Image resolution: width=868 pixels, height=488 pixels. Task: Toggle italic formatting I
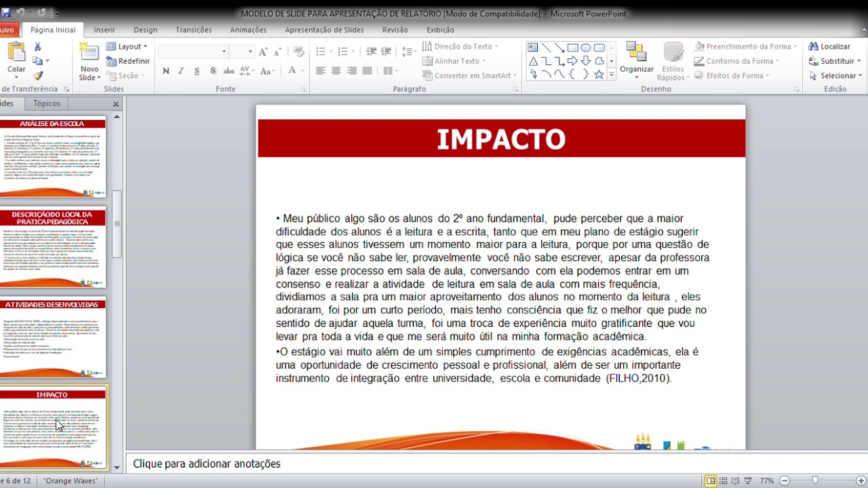(181, 70)
